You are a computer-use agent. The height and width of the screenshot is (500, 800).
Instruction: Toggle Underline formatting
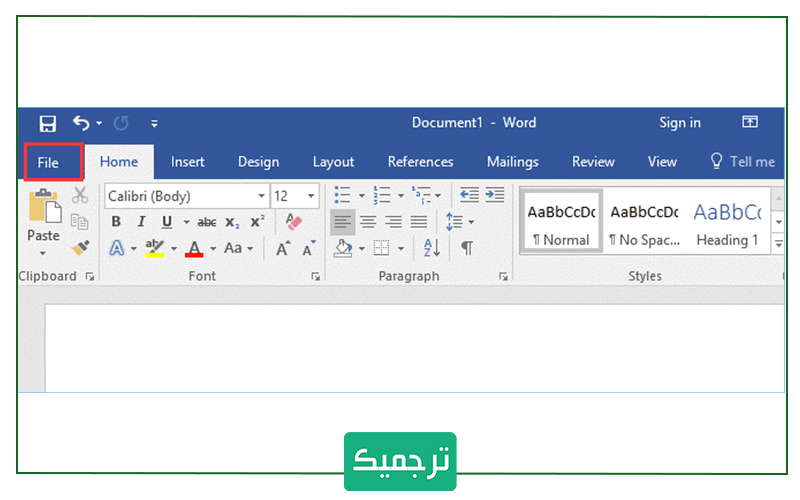[167, 221]
